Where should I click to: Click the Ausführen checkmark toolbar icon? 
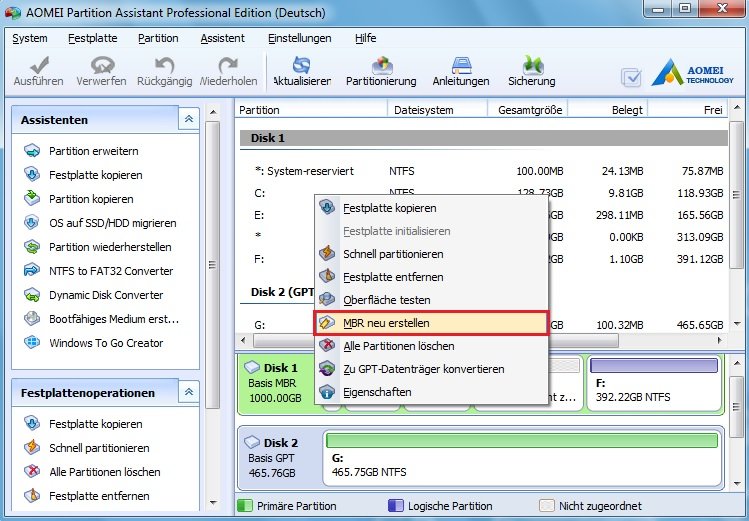click(38, 65)
